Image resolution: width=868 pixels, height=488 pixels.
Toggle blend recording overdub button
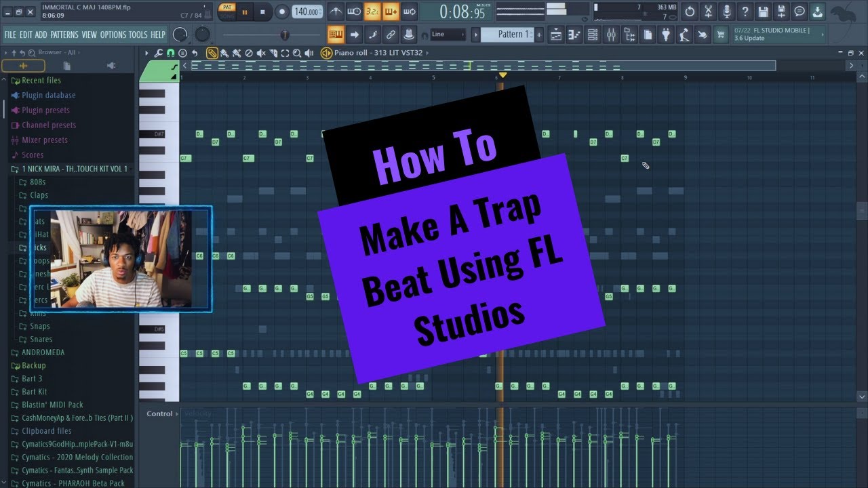tap(391, 12)
